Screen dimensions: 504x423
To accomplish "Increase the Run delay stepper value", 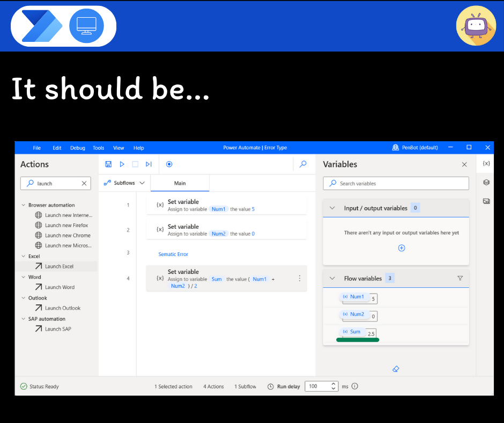I will (333, 384).
